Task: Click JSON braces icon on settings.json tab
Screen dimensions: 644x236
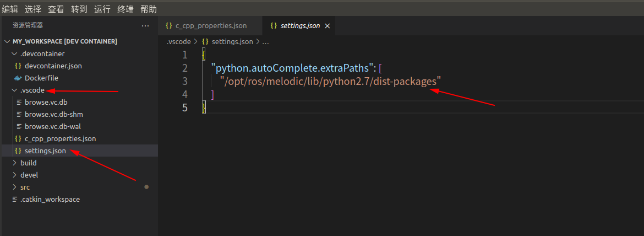Action: (274, 25)
